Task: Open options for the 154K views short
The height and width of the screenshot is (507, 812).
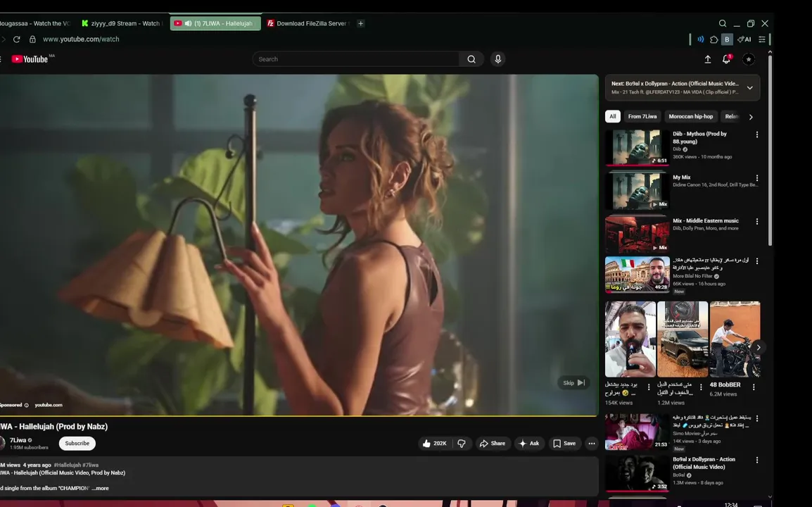Action: tap(648, 387)
